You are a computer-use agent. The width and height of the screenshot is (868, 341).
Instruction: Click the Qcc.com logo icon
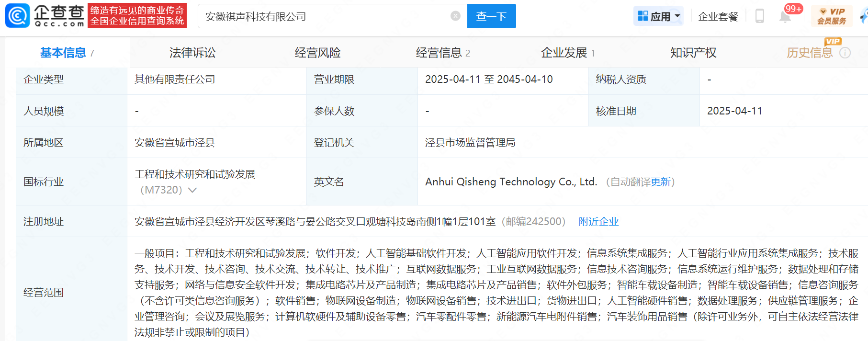18,16
